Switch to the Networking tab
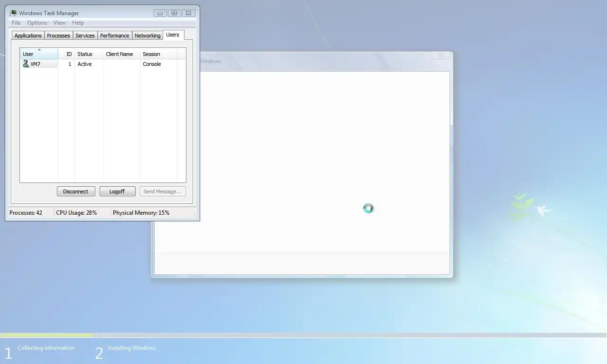 coord(147,36)
